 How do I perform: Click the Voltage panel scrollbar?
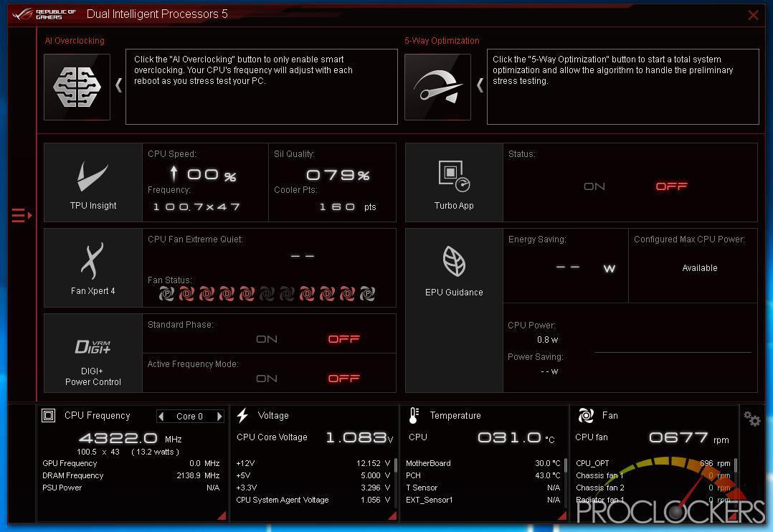tap(395, 466)
